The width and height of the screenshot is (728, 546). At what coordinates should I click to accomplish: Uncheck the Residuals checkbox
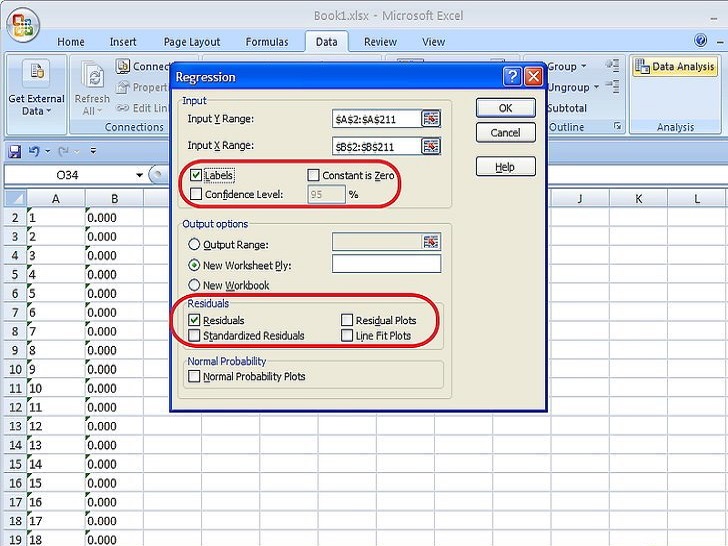[x=194, y=320]
